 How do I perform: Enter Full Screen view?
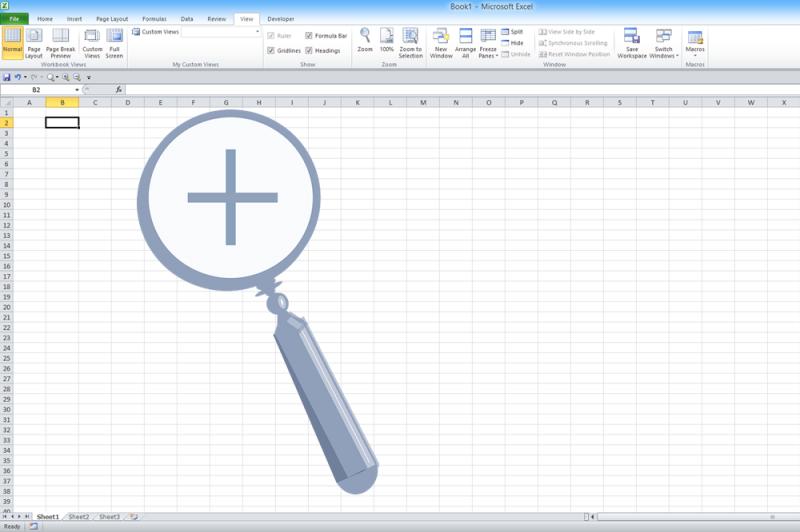pos(114,43)
